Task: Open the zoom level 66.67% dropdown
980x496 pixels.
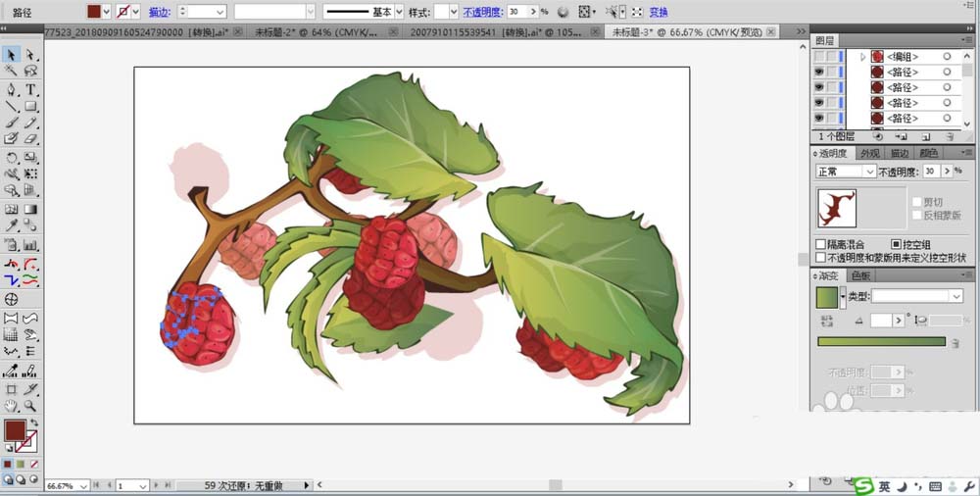Action: pos(83,485)
